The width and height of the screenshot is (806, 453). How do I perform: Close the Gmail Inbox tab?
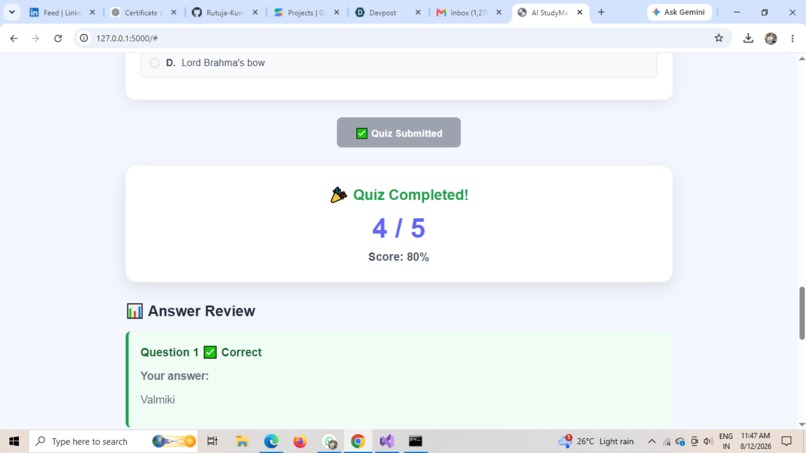click(499, 12)
